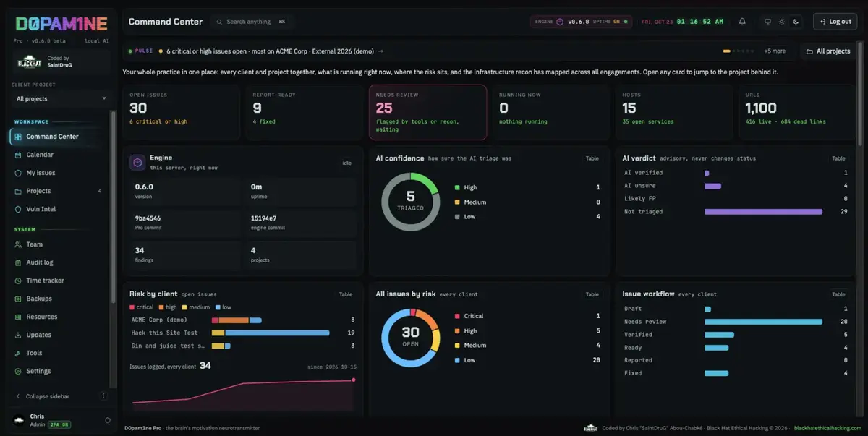
Task: Switch to the system theme (monitor icon)
Action: [x=767, y=22]
